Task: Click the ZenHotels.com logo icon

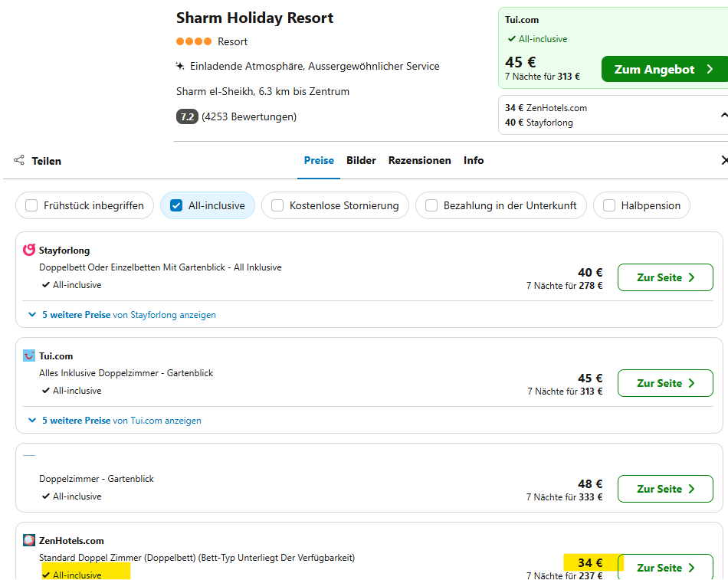Action: coord(29,540)
